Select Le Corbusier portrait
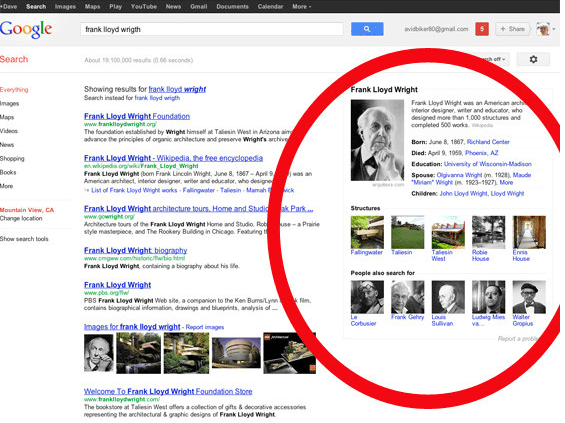 point(367,297)
